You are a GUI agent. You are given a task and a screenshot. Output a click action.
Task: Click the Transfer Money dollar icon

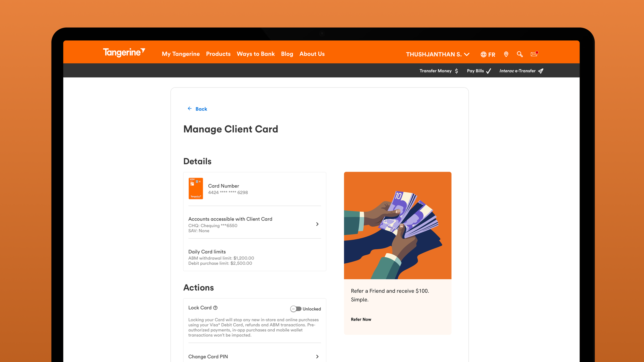click(x=457, y=71)
